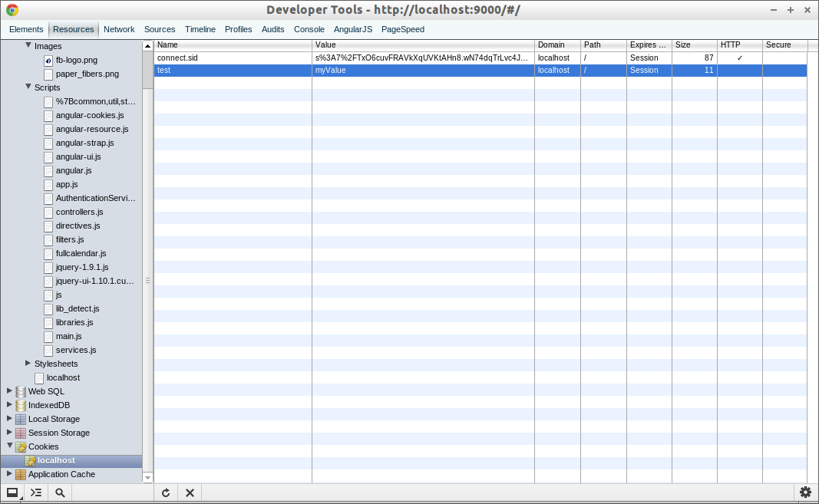Click the angular-cookies.js script icon
This screenshot has width=819, height=504.
48,115
